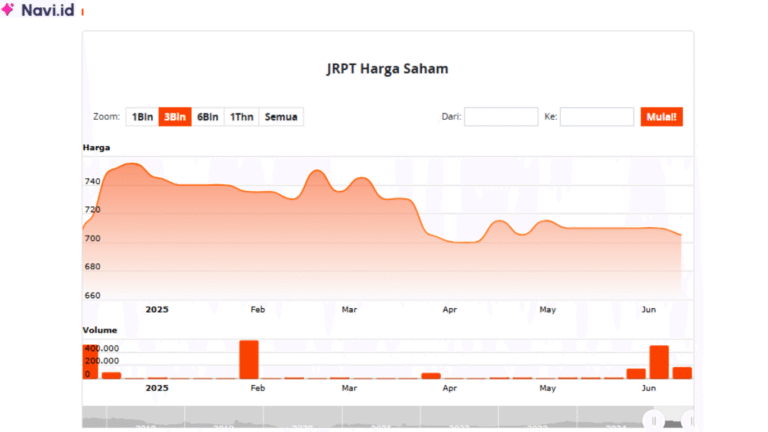Open the Navi.id home link text

coord(48,10)
